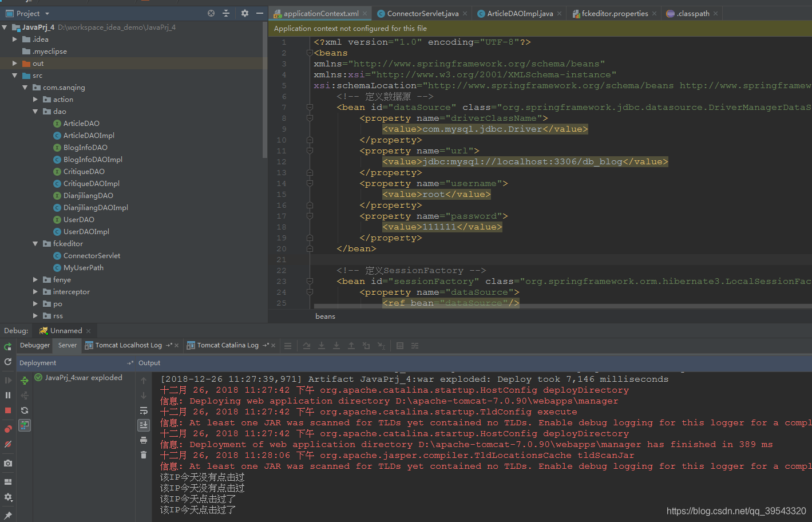Open the fckeditor.properties editor tab
The width and height of the screenshot is (812, 522).
pyautogui.click(x=614, y=14)
